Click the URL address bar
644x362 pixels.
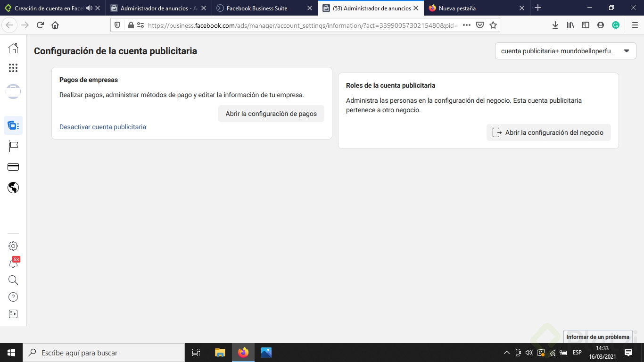point(302,25)
